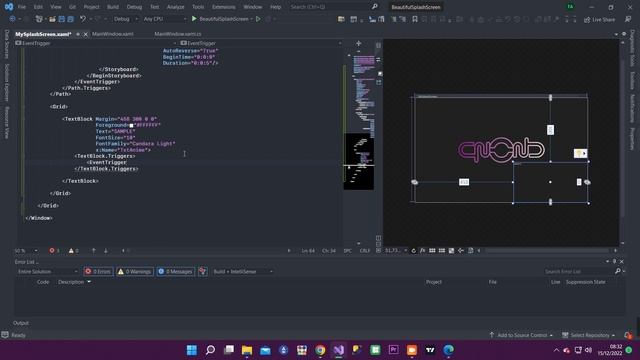Click the code minimap scrollbar

[359, 147]
